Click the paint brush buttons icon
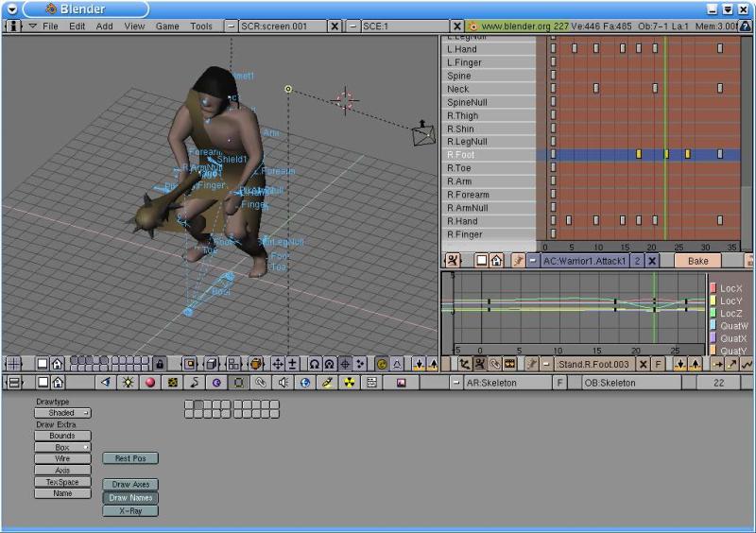 (327, 383)
